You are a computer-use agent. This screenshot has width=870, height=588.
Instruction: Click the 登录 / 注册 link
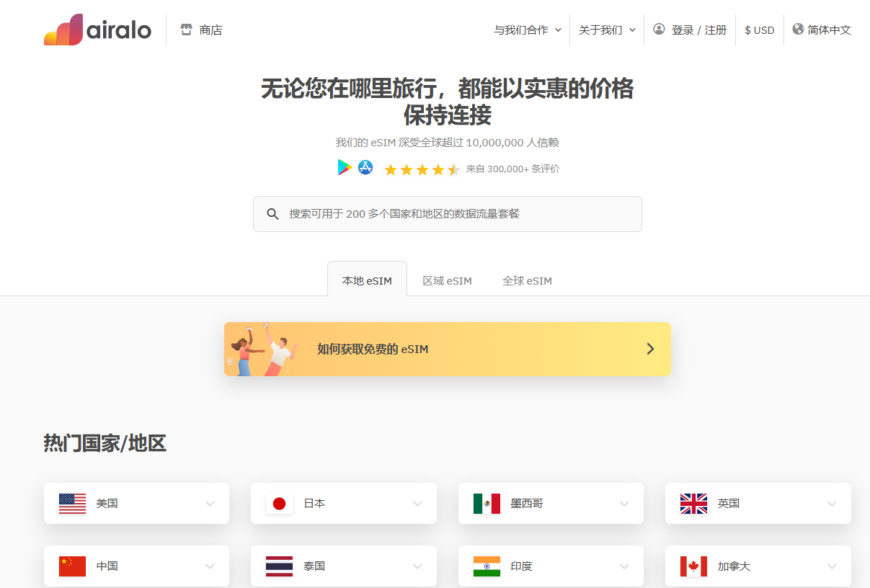698,30
